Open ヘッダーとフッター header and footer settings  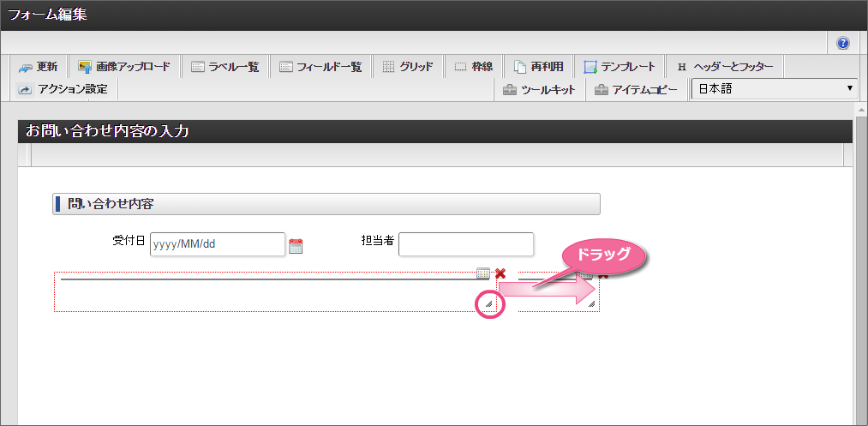pyautogui.click(x=725, y=67)
